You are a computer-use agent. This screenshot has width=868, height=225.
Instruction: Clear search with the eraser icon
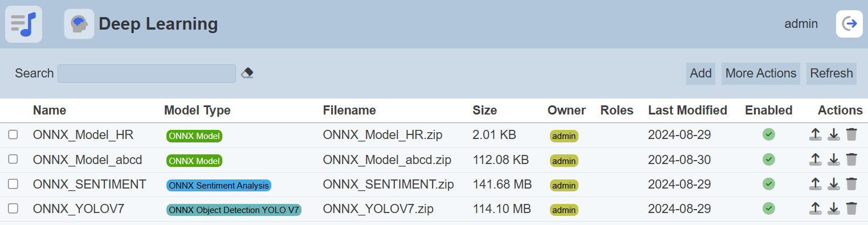[247, 73]
